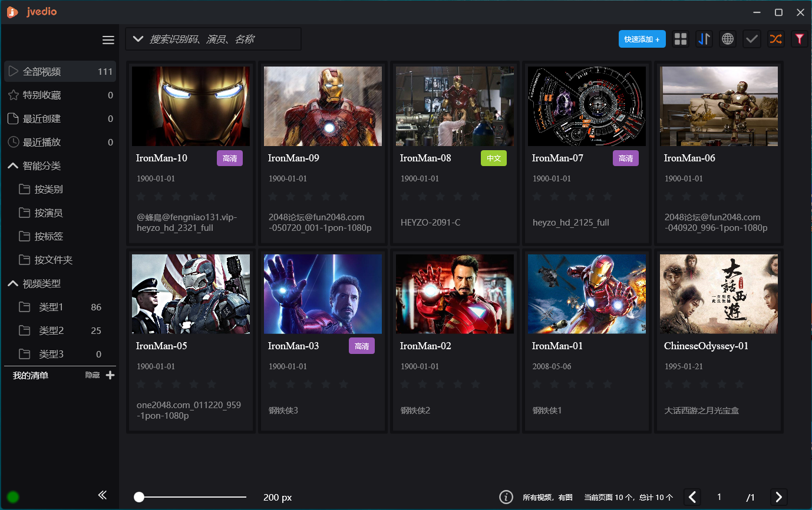The height and width of the screenshot is (510, 812).
Task: Rate IronMan-10 with first star
Action: pyautogui.click(x=141, y=196)
